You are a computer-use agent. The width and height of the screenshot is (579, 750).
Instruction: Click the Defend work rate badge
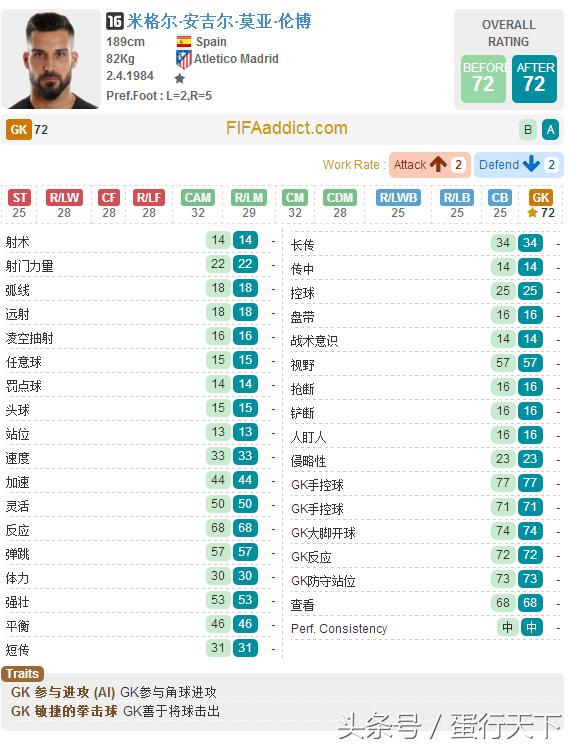pyautogui.click(x=519, y=165)
